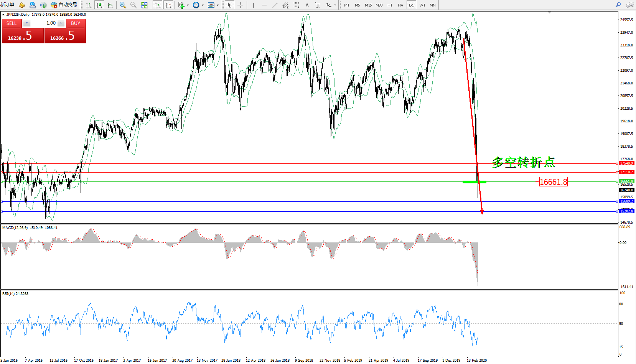Select the horizontal line drawing tool

pyautogui.click(x=264, y=5)
